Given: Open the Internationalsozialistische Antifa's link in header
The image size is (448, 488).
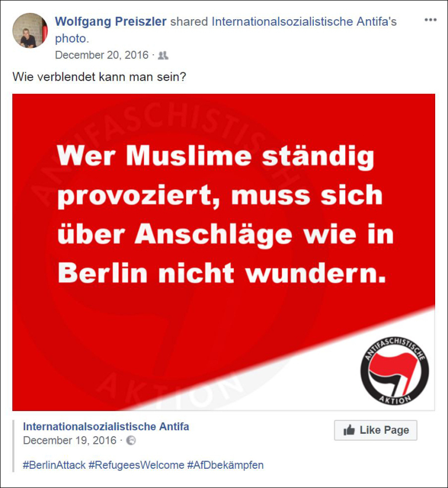Looking at the screenshot, I should point(304,22).
